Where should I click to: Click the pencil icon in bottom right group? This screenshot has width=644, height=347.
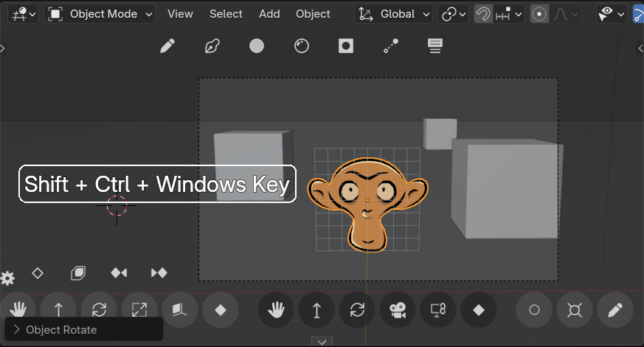point(614,309)
